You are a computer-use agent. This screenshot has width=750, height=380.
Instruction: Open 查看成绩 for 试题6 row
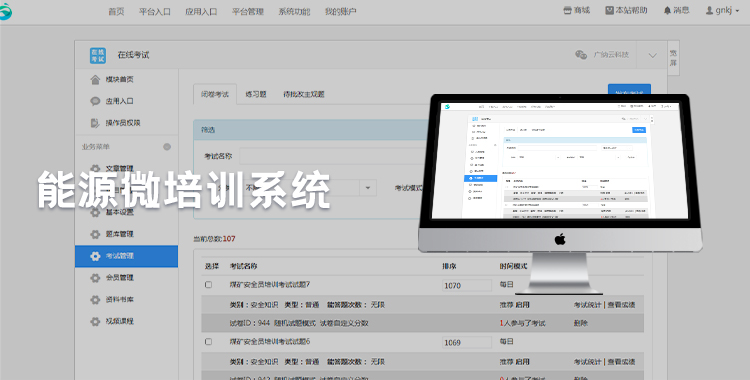(621, 362)
